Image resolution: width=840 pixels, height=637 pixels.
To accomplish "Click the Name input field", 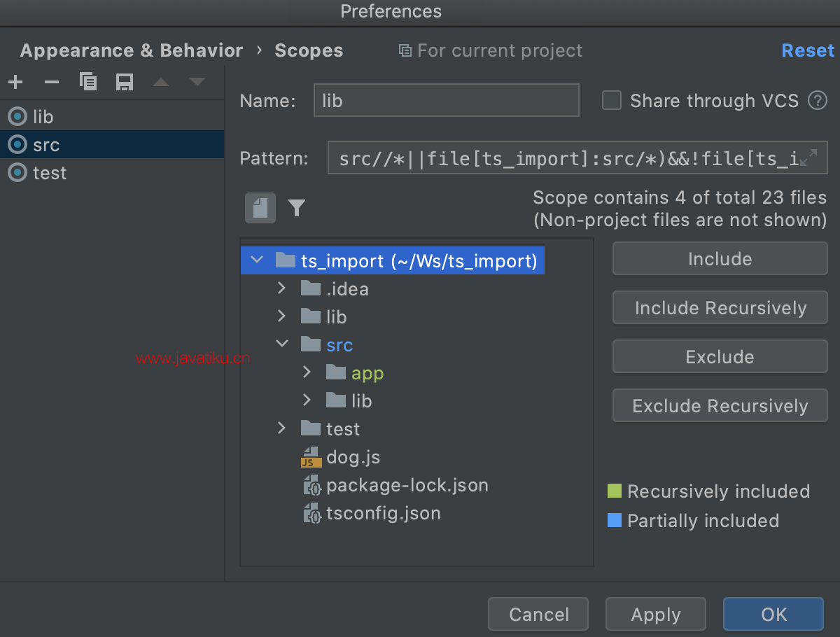I will tap(447, 100).
